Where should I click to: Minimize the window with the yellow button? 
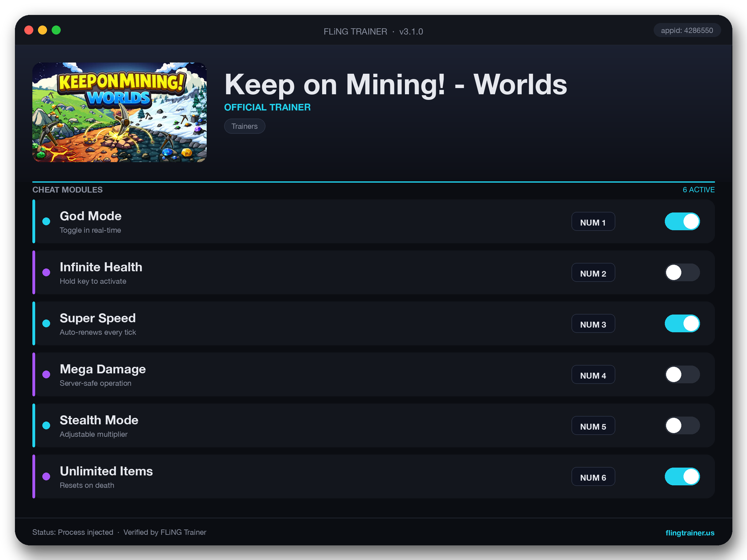point(43,30)
